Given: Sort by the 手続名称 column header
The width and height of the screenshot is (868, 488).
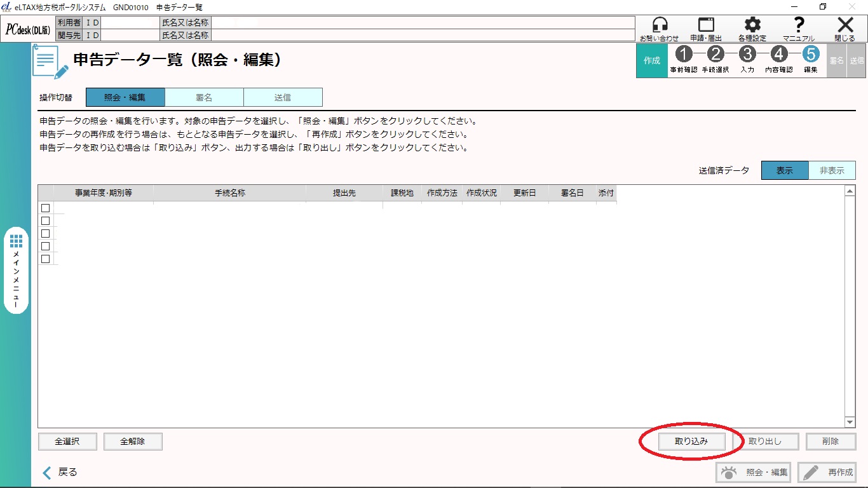Looking at the screenshot, I should coord(229,193).
